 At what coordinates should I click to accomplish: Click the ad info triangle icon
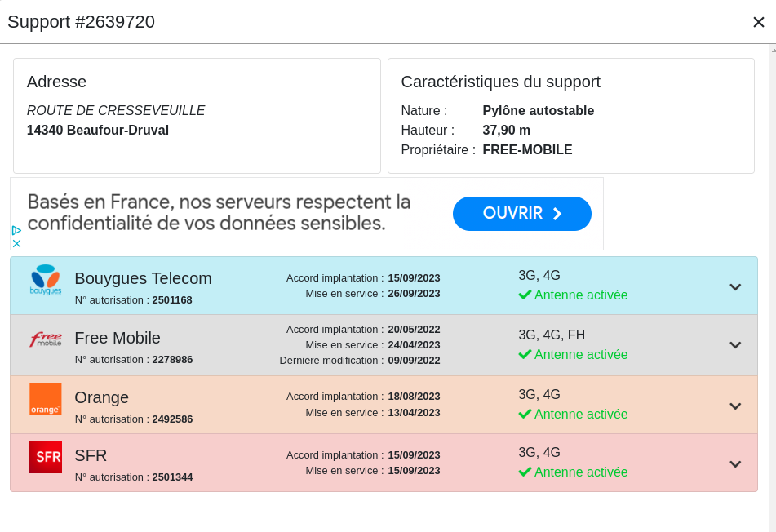[16, 231]
